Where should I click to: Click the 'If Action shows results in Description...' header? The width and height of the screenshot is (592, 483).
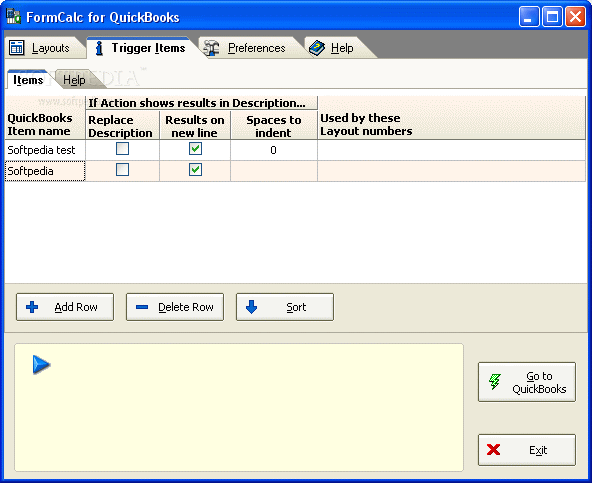click(202, 103)
